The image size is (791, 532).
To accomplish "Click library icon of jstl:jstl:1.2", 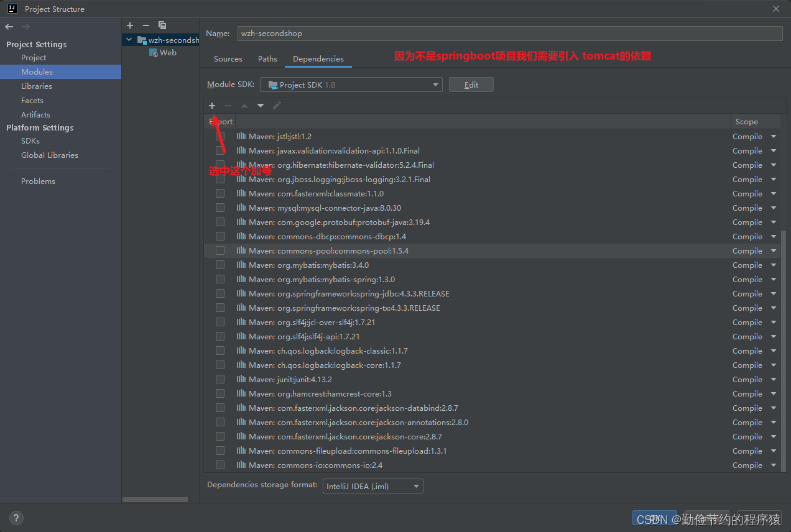I will click(x=241, y=136).
